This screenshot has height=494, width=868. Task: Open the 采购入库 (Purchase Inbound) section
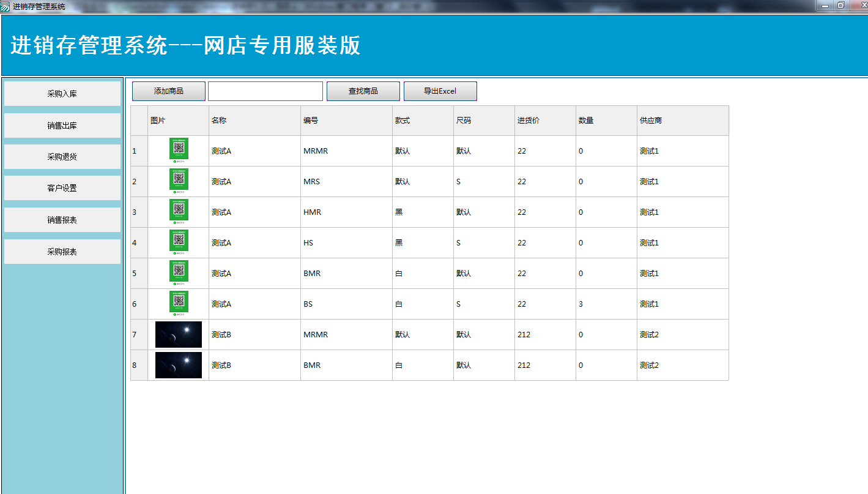click(62, 93)
